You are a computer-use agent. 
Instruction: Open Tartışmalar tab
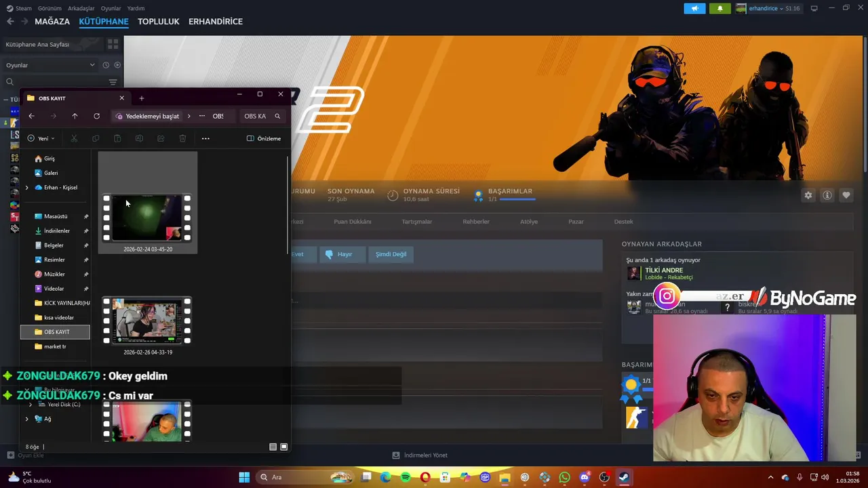click(x=417, y=222)
